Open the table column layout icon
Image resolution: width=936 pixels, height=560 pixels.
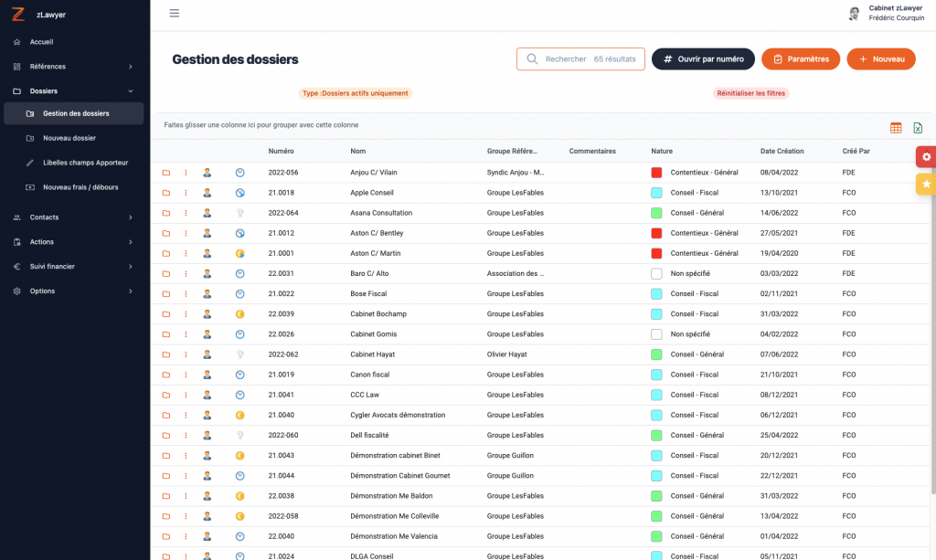(x=896, y=128)
